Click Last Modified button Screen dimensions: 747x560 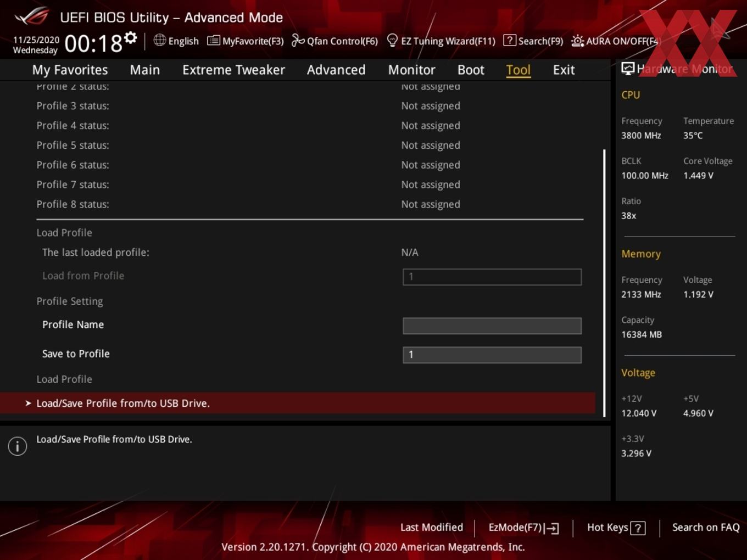431,527
